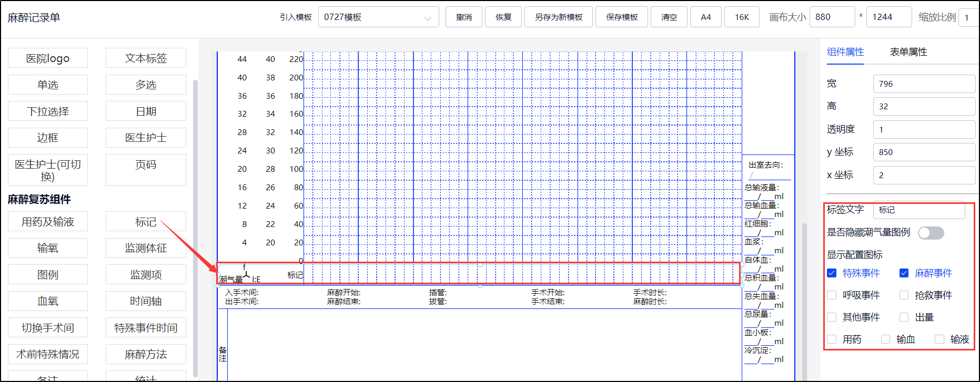Select the 输氧 component

48,248
